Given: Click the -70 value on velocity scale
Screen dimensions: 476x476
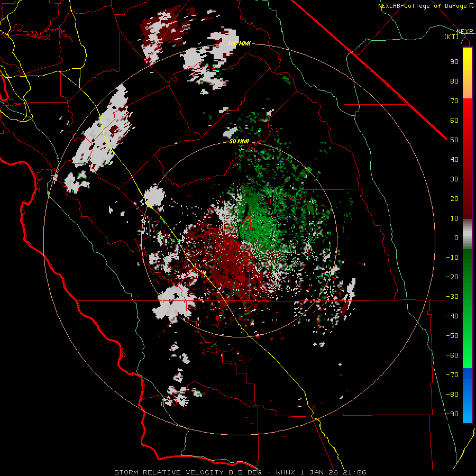Looking at the screenshot, I should tap(452, 375).
